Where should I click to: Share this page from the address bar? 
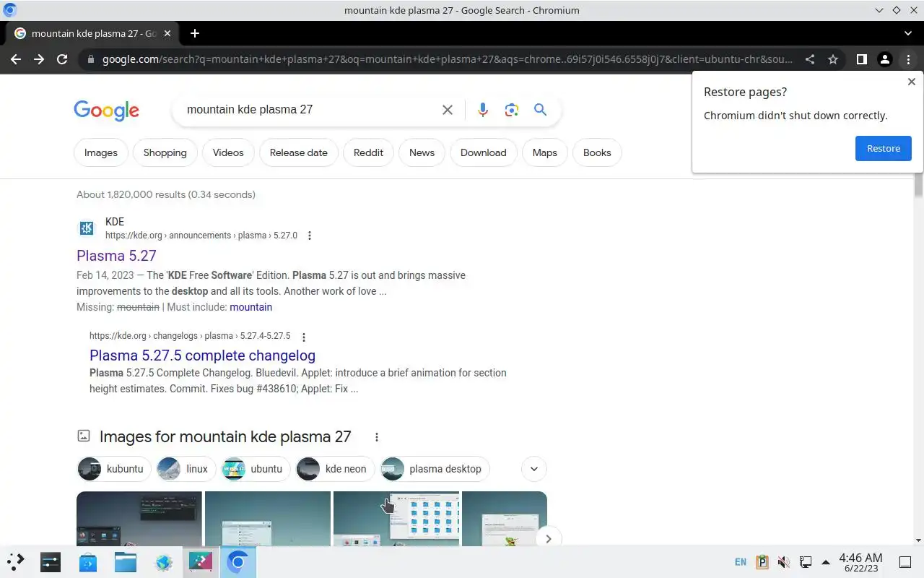(810, 59)
